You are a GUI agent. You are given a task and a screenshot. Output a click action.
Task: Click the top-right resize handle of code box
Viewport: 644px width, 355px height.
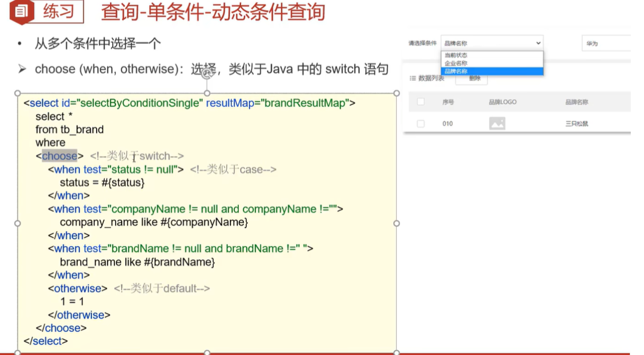tap(397, 94)
